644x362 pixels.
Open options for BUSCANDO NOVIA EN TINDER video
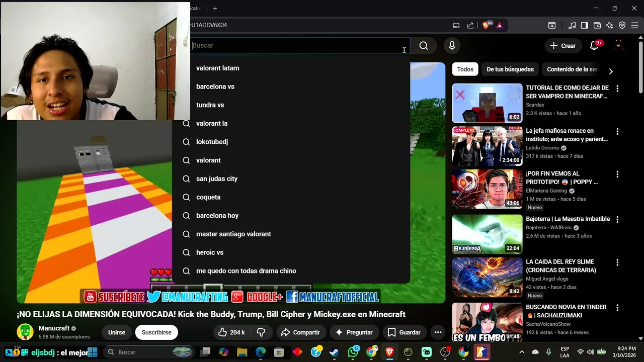click(x=617, y=308)
